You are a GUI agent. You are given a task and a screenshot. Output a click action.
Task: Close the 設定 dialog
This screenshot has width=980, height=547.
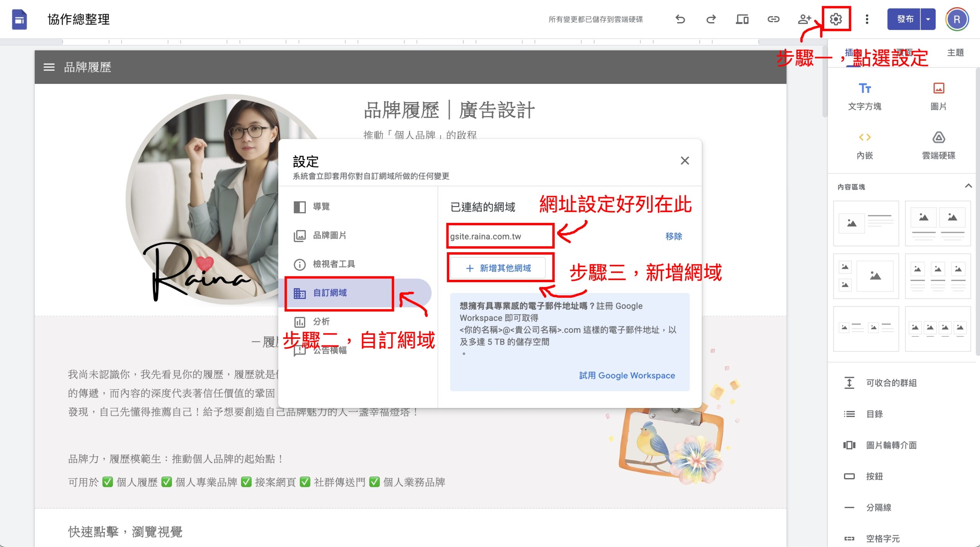click(x=684, y=161)
